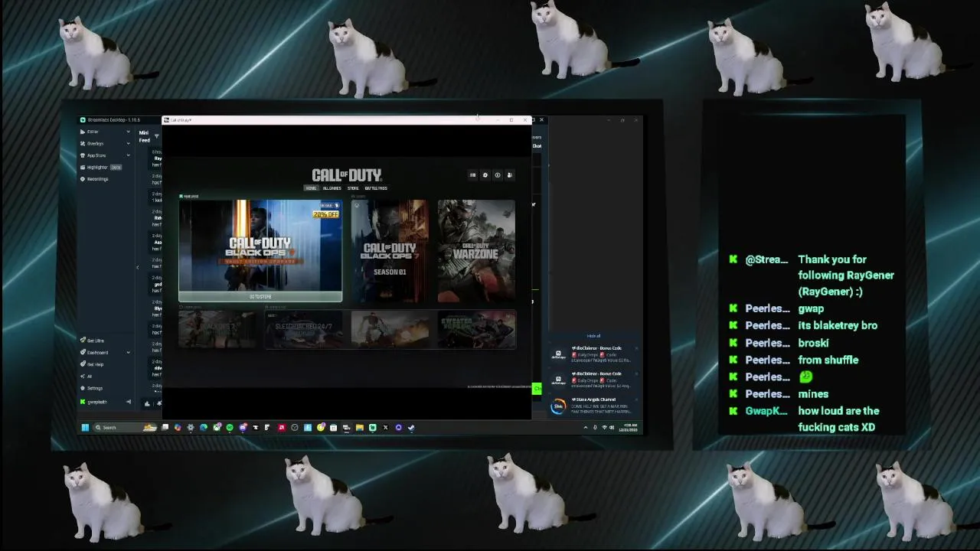Open the Editor section in Streamlabs sidebar
This screenshot has width=980, height=551.
pyautogui.click(x=93, y=132)
